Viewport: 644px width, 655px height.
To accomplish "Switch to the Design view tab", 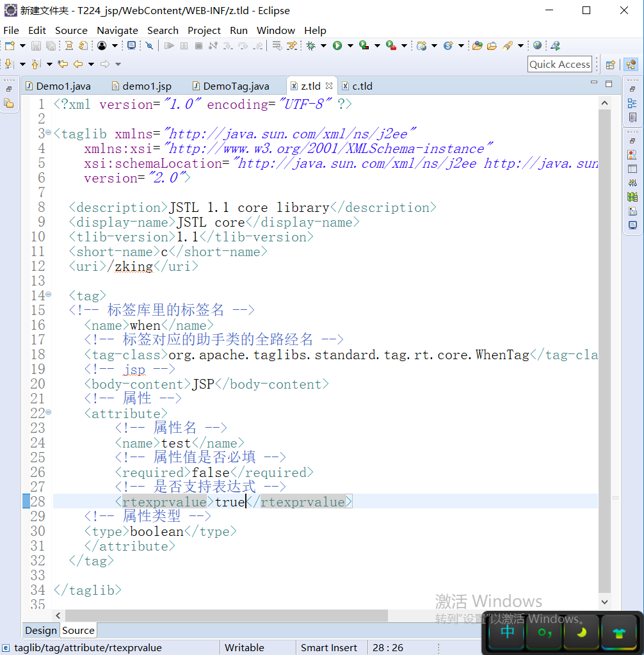I will 41,630.
